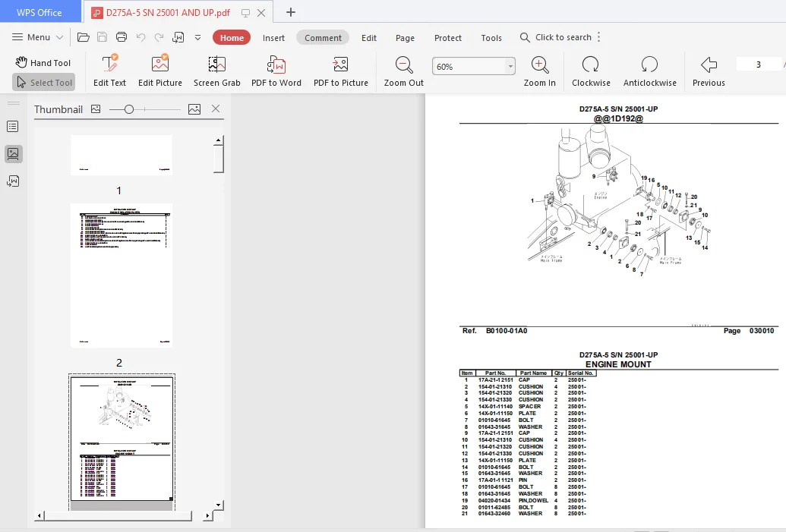Viewport: 786px width, 532px height.
Task: Close the Thumbnail panel
Action: 216,109
